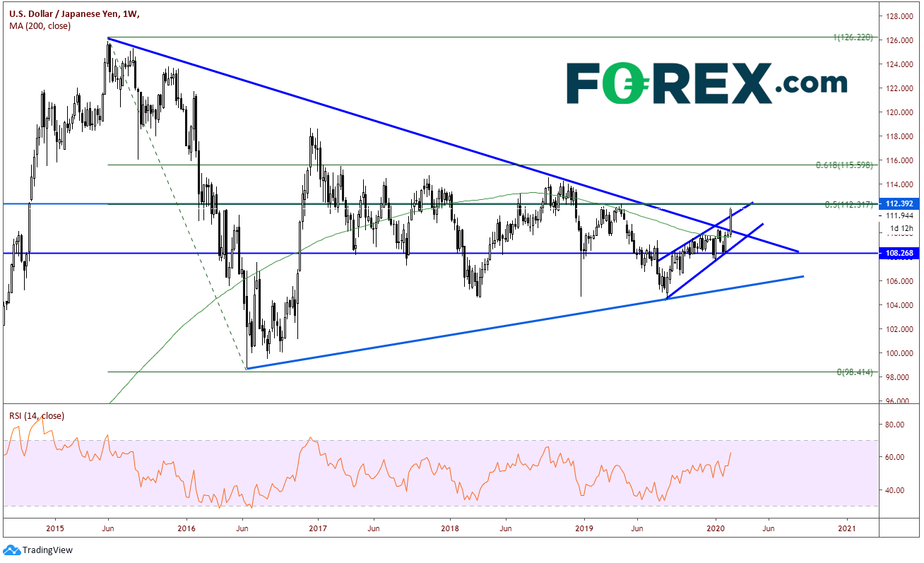Click the 106.000 price axis tick
The width and height of the screenshot is (924, 563).
click(899, 281)
